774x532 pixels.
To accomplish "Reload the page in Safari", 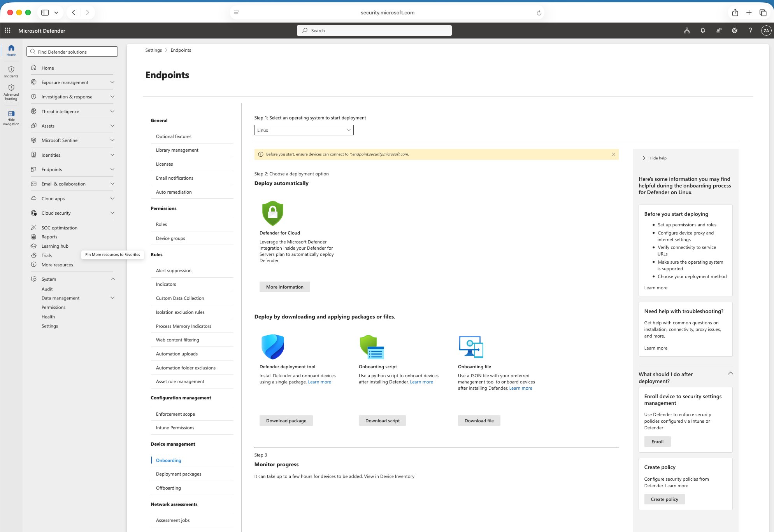I will 539,13.
